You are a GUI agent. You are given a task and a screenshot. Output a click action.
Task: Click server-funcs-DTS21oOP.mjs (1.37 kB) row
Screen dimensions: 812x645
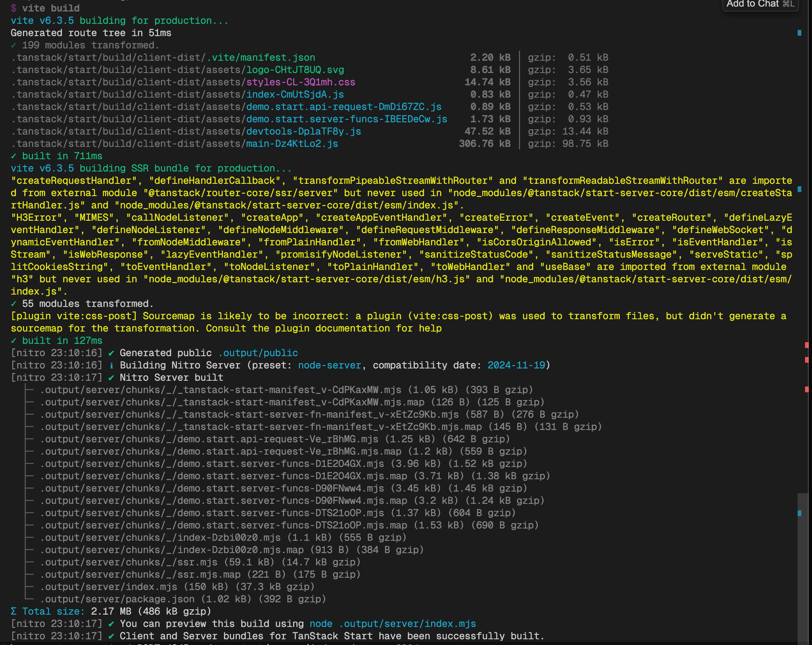278,513
